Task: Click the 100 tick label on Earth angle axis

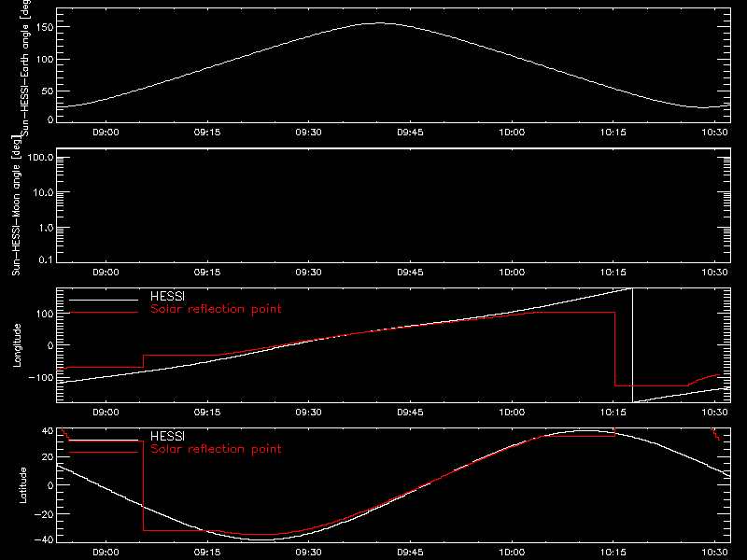Action: point(45,60)
